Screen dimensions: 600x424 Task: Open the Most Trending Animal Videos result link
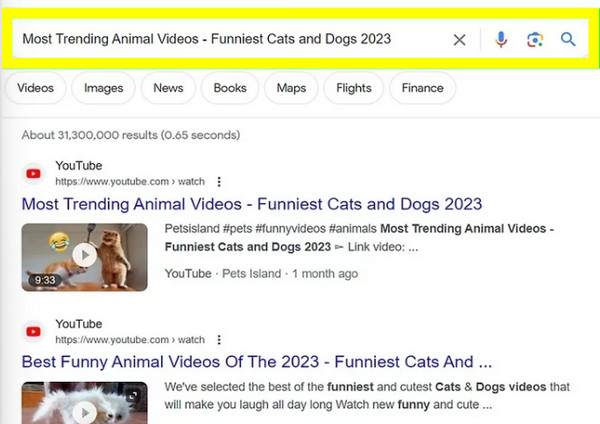[x=252, y=204]
